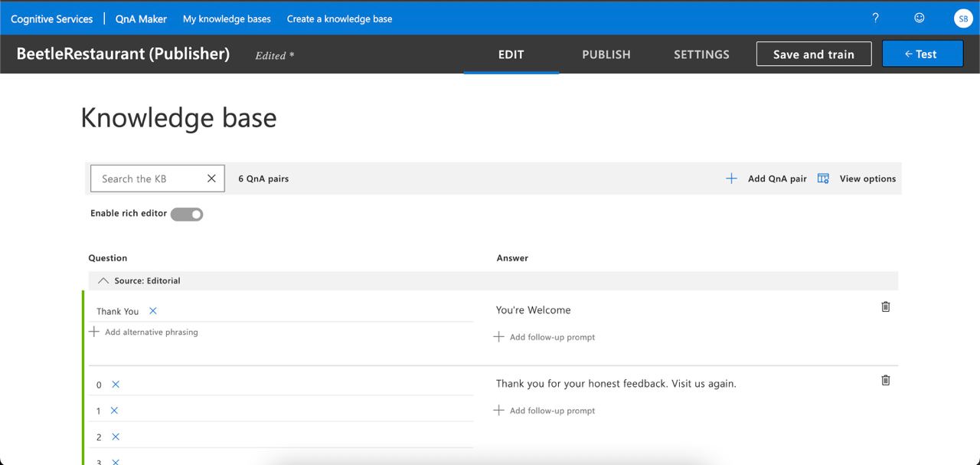This screenshot has width=980, height=465.
Task: Click the Test button
Action: (x=923, y=54)
